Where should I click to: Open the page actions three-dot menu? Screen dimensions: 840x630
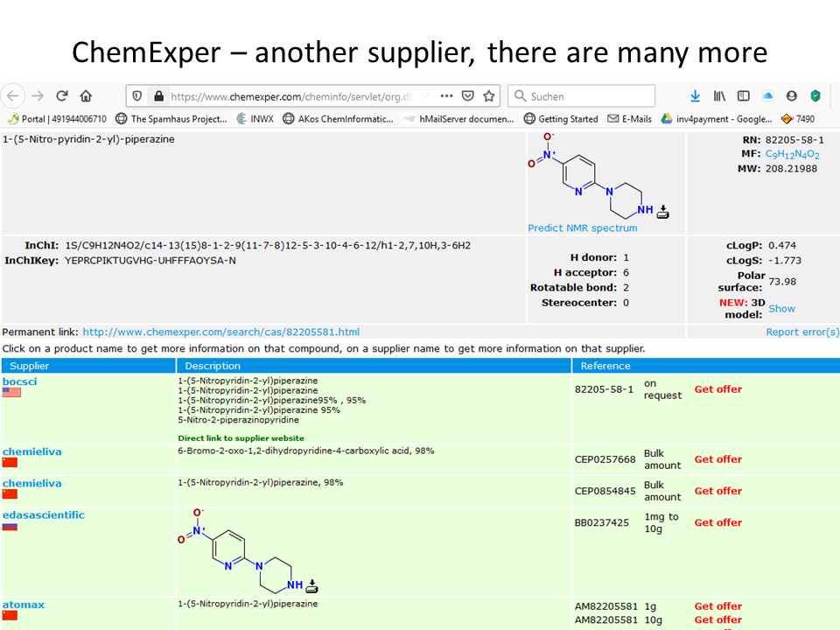[x=446, y=96]
